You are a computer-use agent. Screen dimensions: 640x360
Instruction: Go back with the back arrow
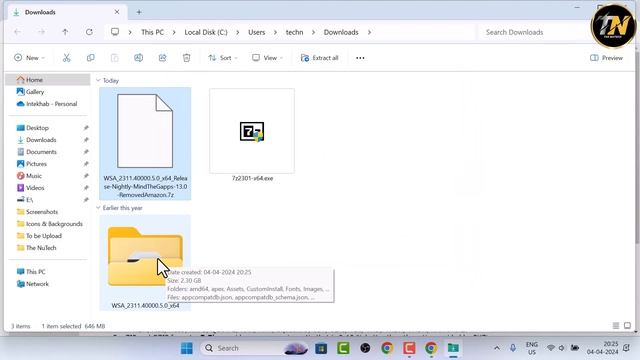pos(18,32)
